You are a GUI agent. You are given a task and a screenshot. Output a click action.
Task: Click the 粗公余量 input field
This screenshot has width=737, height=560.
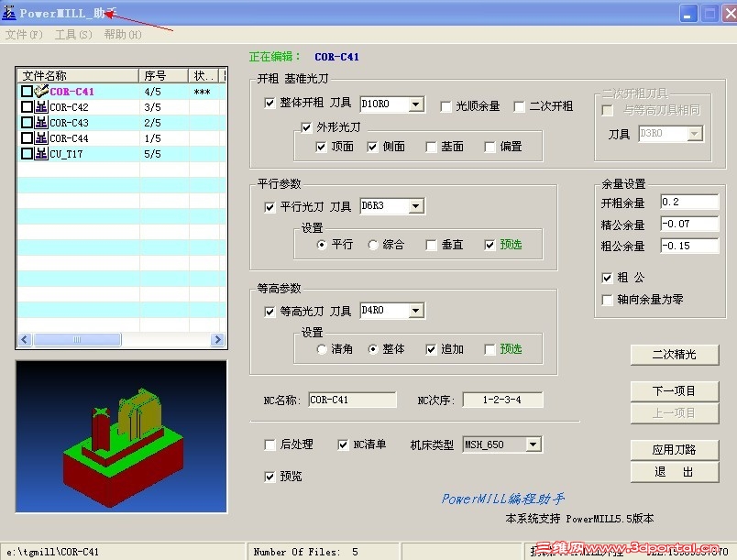[x=689, y=246]
